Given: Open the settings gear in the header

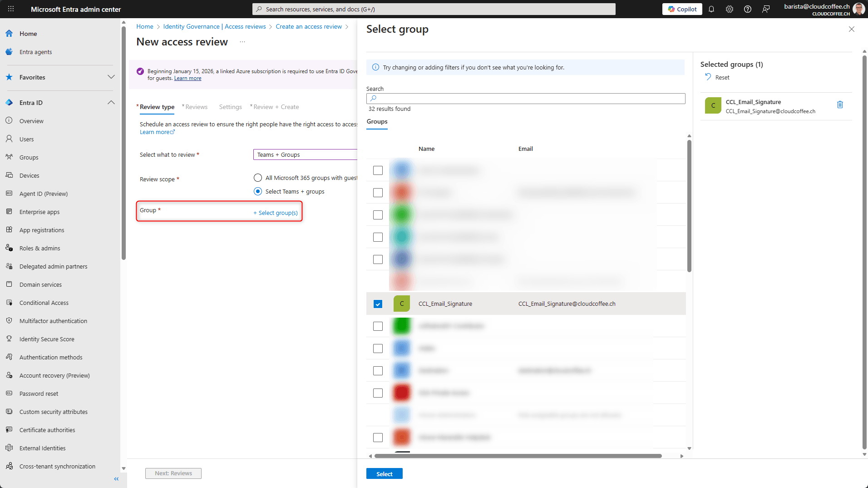Looking at the screenshot, I should click(x=730, y=9).
